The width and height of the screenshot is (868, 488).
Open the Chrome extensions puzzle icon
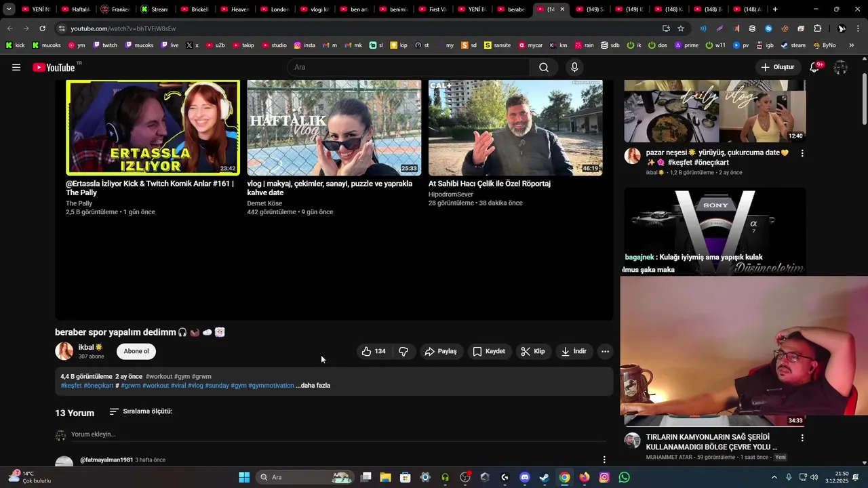click(x=817, y=28)
